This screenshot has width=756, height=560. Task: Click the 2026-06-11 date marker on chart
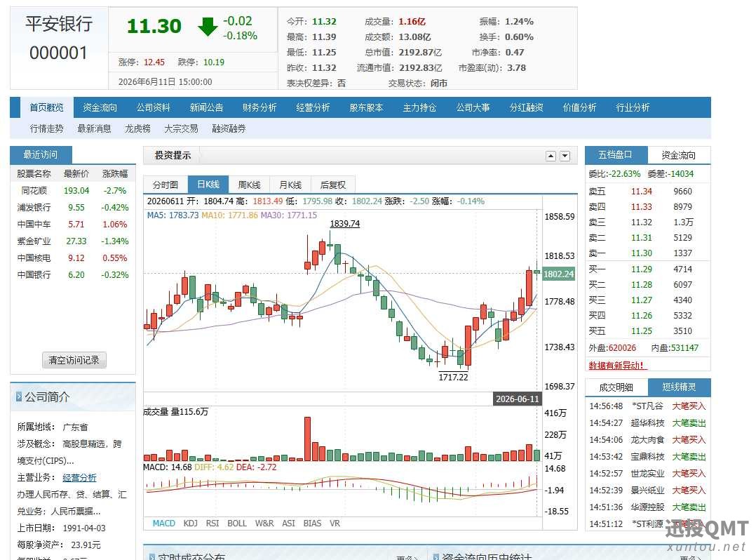(x=517, y=399)
